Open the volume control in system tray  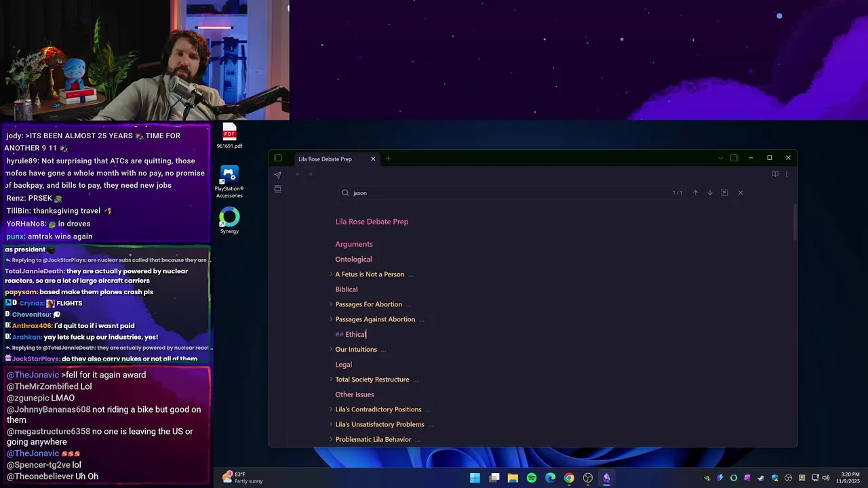tap(826, 478)
